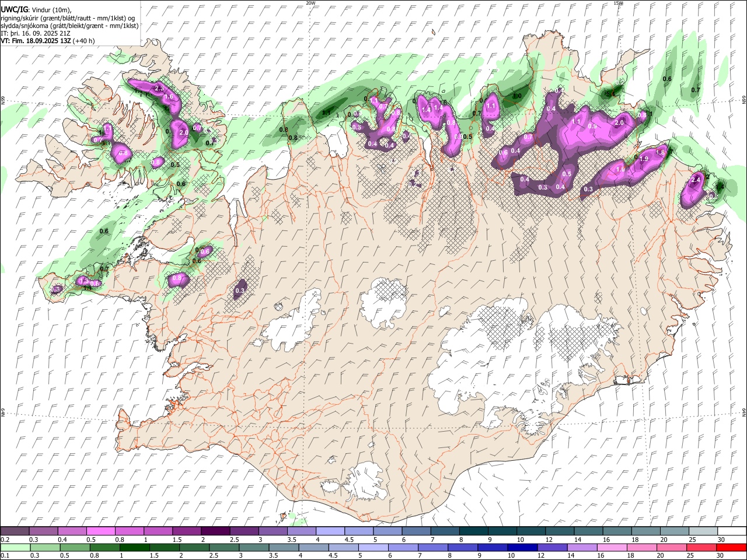Select the 'rigning/skúrir' legend description line
Screen dimensions: 747x560
point(68,18)
